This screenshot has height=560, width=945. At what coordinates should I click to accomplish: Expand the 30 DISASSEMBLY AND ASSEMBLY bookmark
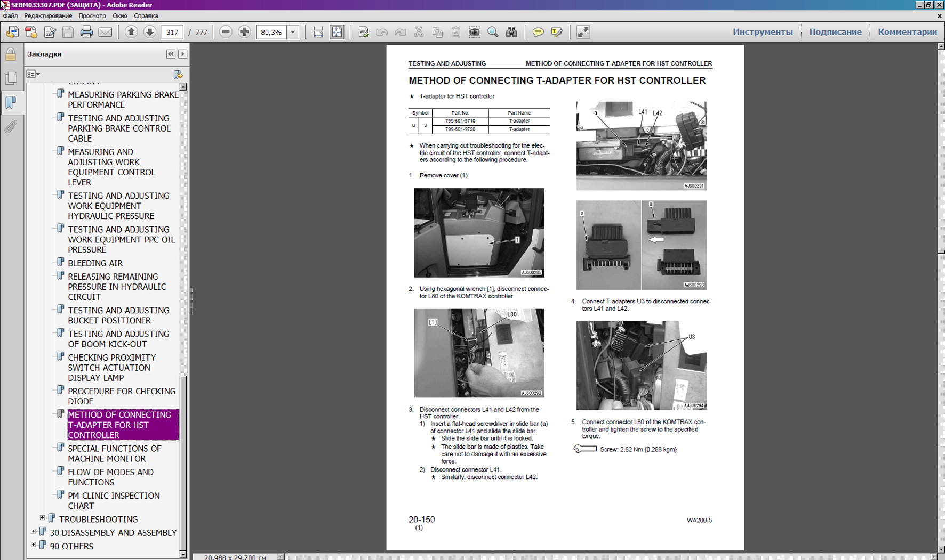point(34,532)
